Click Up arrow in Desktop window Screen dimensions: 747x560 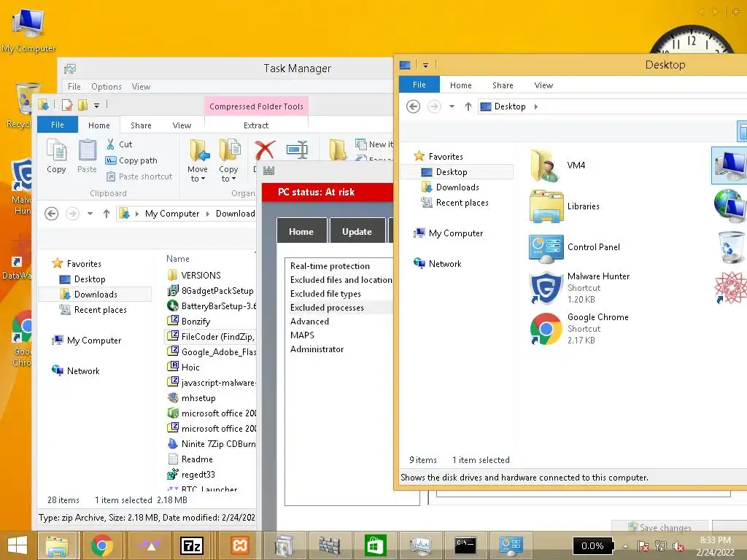pyautogui.click(x=468, y=106)
